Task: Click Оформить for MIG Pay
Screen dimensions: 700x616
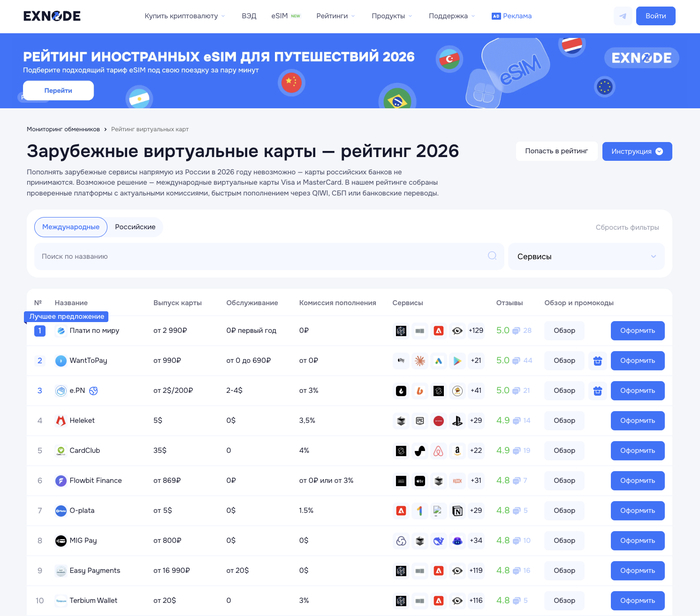Action: pyautogui.click(x=638, y=541)
